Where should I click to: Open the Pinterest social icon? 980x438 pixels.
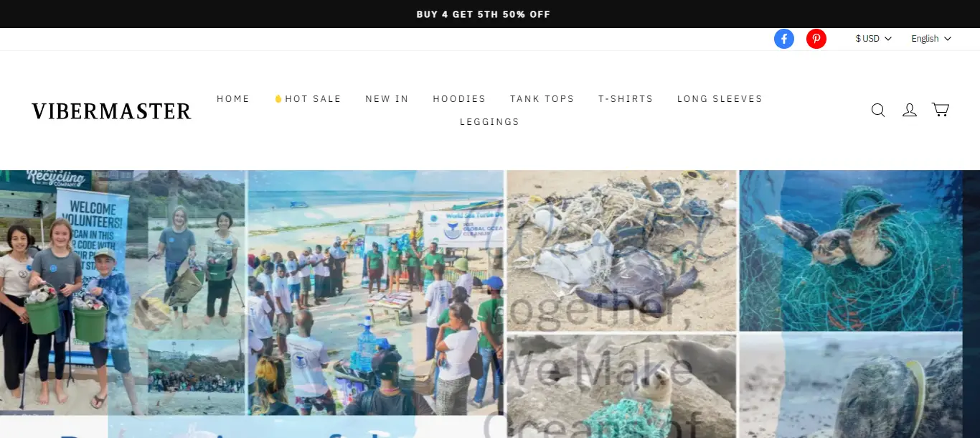(x=816, y=39)
